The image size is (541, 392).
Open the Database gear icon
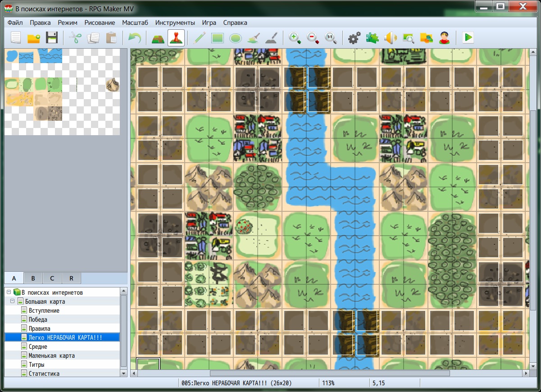(355, 38)
